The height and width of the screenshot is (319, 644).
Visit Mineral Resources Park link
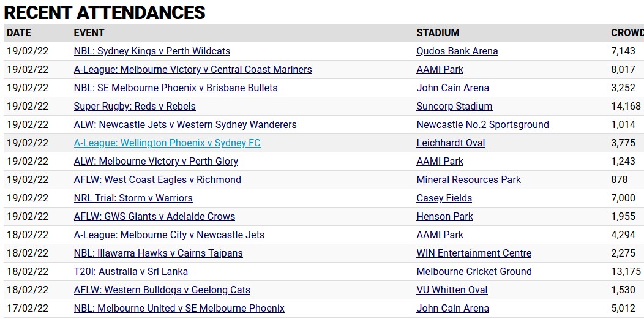point(469,180)
